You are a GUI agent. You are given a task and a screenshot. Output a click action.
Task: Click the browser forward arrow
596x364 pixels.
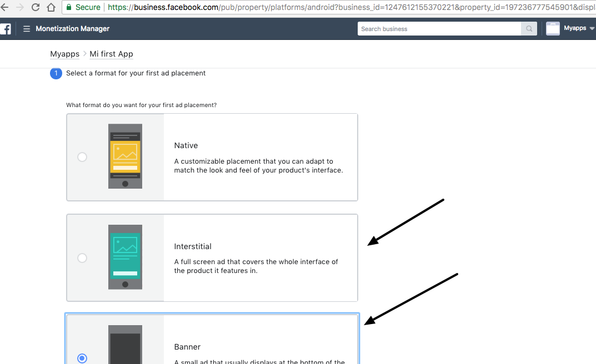click(20, 7)
